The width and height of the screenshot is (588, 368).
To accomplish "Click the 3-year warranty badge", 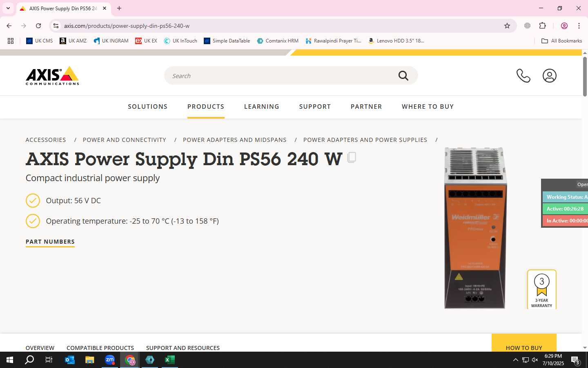I will click(542, 289).
